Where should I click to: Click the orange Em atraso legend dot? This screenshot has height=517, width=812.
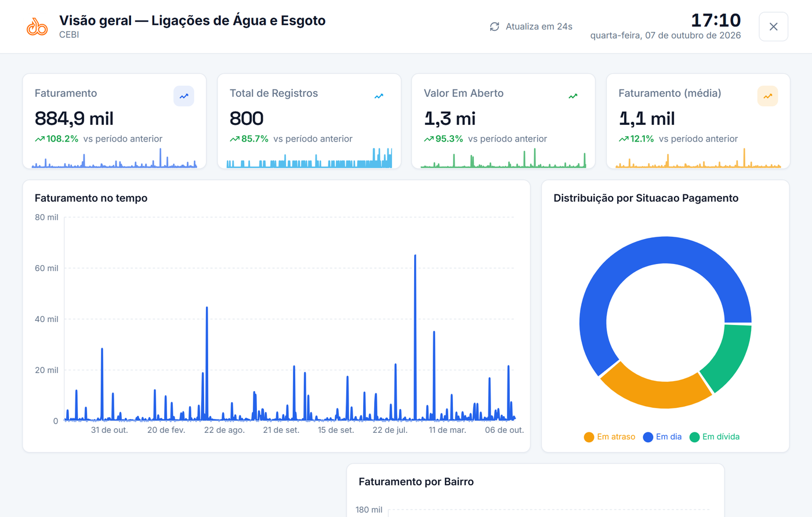pyautogui.click(x=589, y=438)
